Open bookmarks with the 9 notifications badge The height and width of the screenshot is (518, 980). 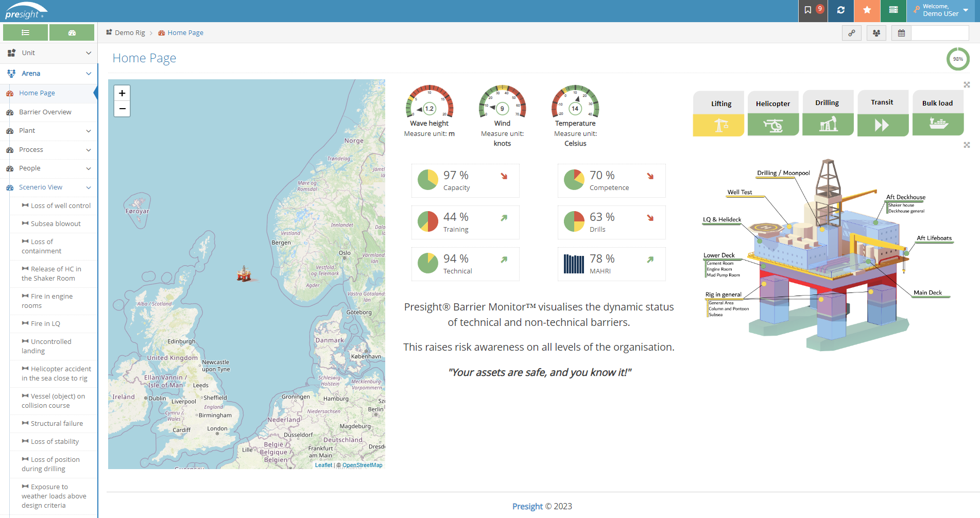813,11
